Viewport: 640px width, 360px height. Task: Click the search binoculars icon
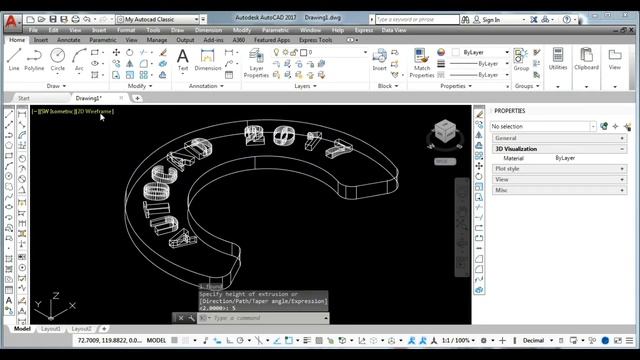click(x=465, y=20)
